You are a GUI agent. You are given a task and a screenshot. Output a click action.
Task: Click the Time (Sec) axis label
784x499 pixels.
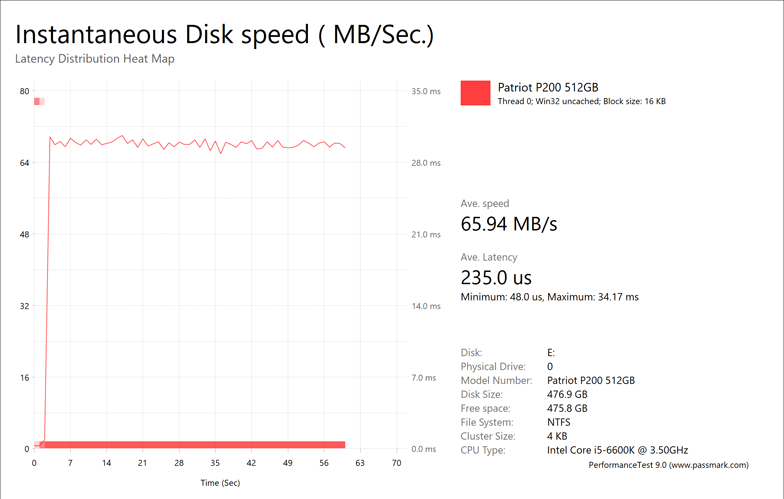(221, 483)
